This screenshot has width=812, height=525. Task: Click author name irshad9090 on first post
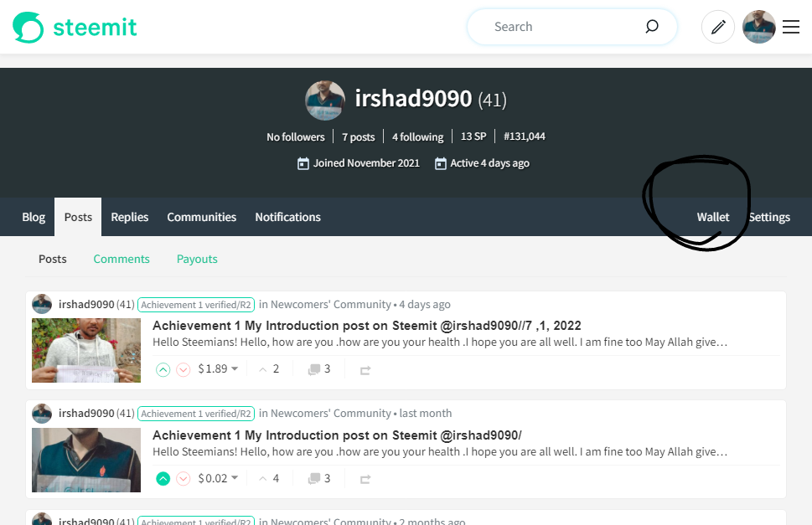(86, 304)
